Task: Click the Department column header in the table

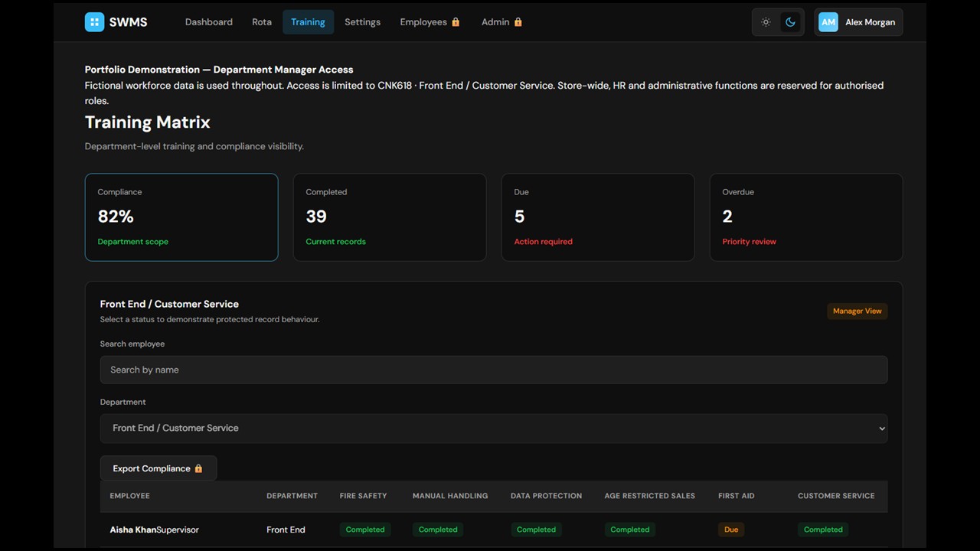Action: pyautogui.click(x=292, y=496)
